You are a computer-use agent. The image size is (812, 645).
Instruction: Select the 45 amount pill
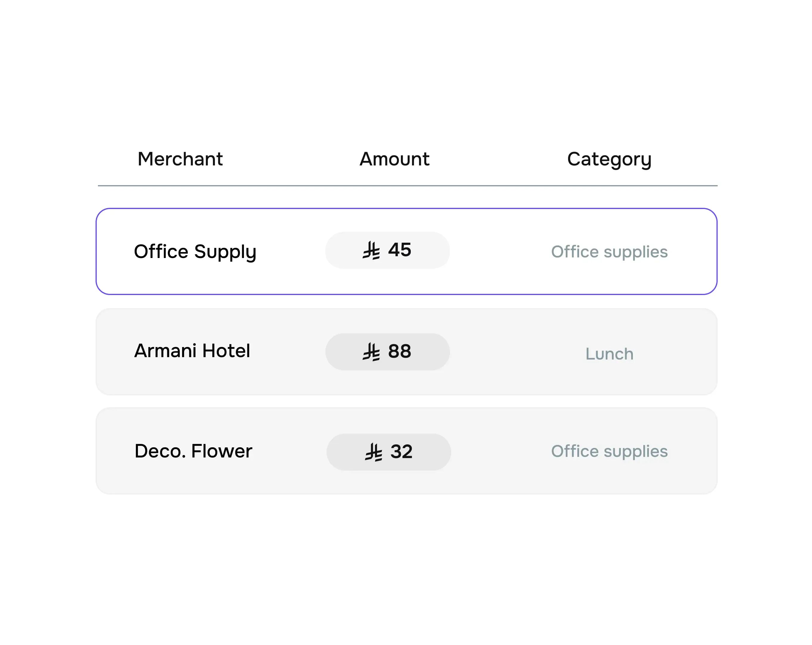(x=387, y=250)
